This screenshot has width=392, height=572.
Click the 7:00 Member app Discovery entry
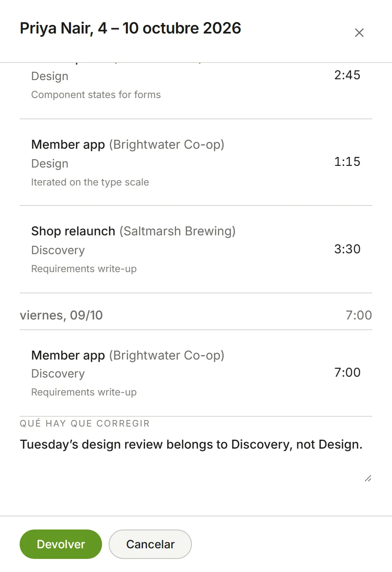pos(196,373)
